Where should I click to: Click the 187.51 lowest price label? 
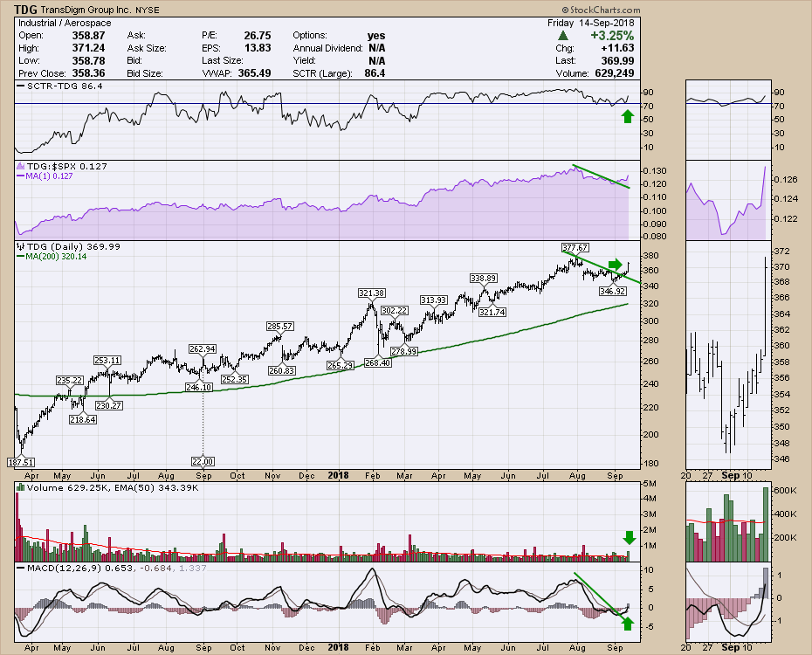tap(21, 462)
